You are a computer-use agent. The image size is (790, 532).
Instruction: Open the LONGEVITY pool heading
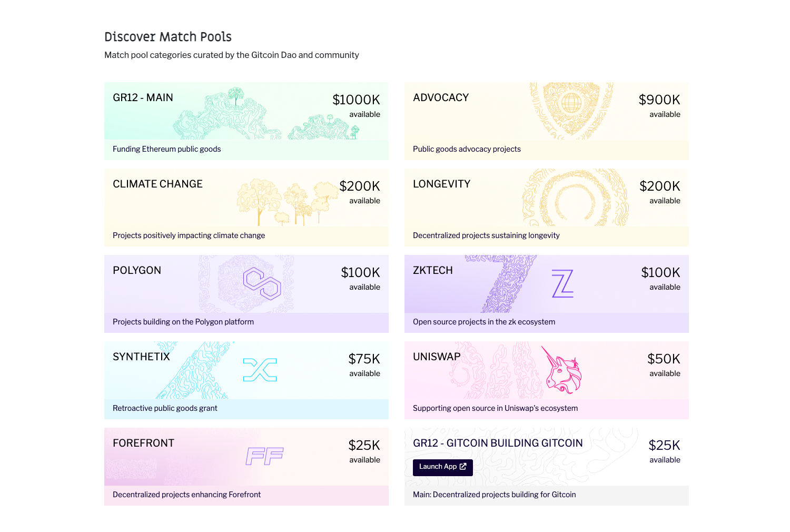coord(441,184)
